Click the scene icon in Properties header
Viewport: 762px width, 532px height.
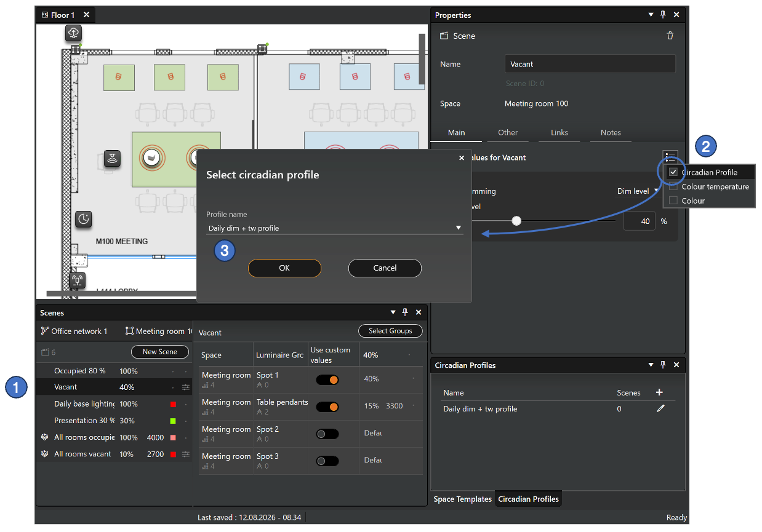click(x=444, y=36)
